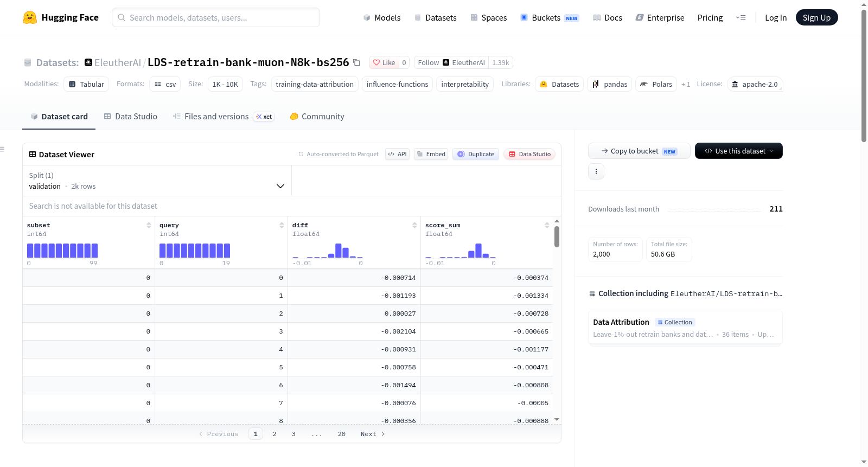Click the API button in Dataset Viewer
This screenshot has height=467, width=868.
[x=398, y=154]
